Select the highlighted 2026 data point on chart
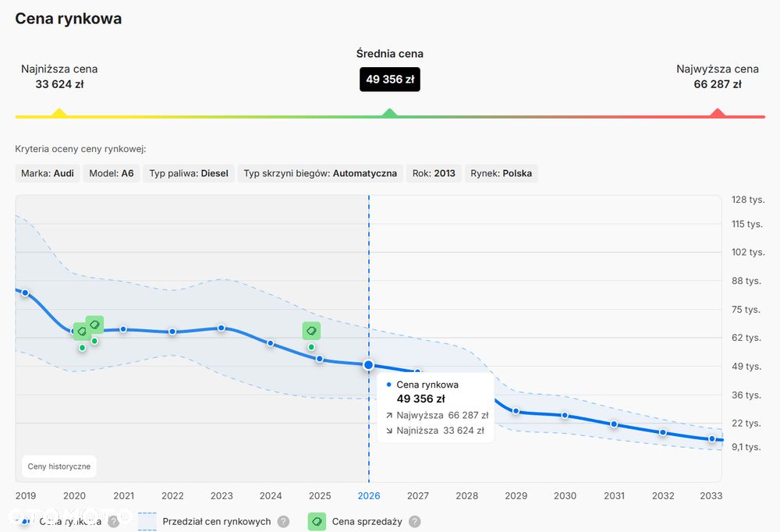The image size is (780, 532). point(369,365)
